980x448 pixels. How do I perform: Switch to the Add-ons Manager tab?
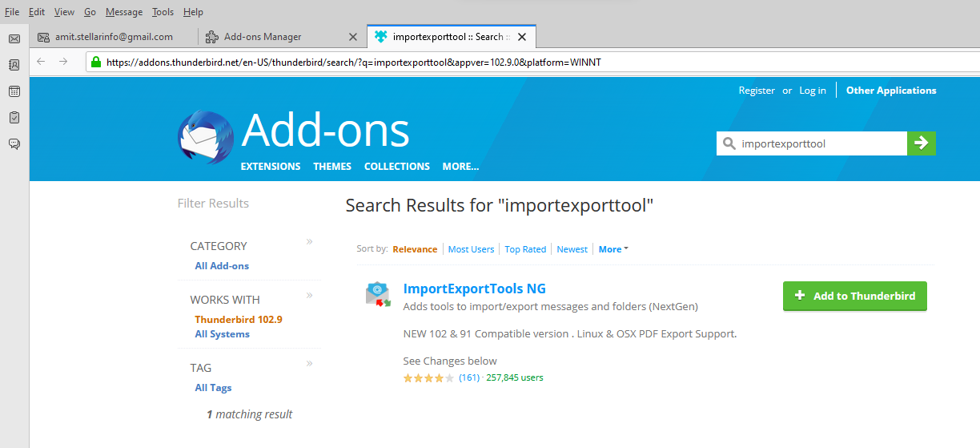282,37
